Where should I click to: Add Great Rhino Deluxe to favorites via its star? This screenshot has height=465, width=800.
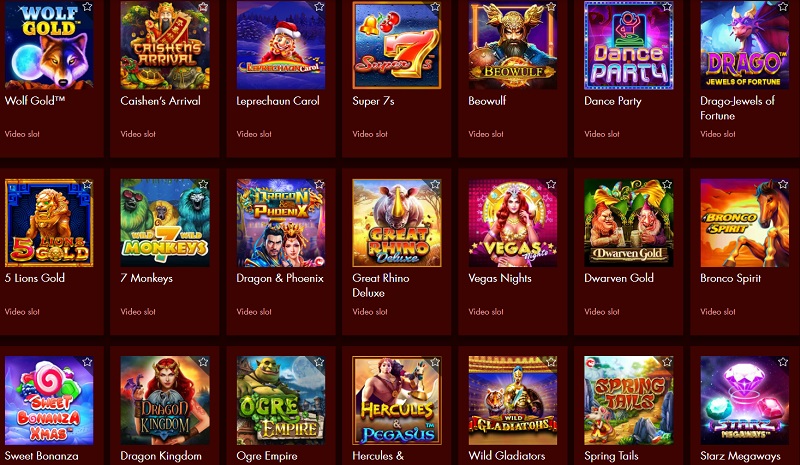pos(435,184)
